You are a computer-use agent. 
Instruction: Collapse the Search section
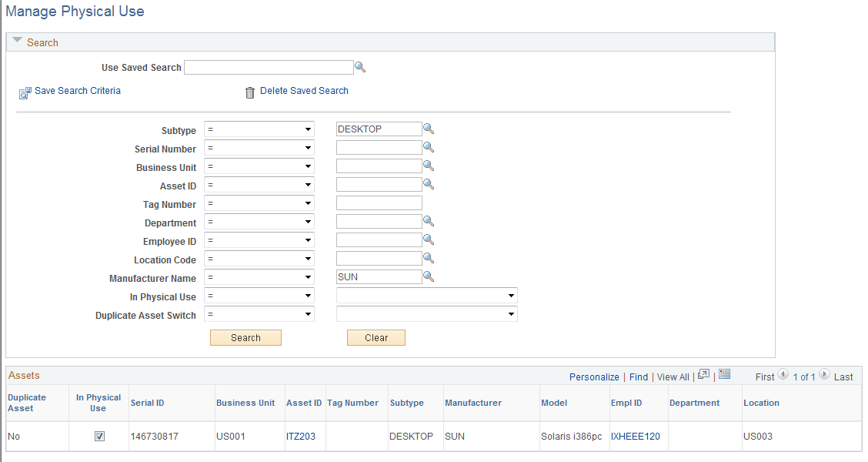click(x=17, y=42)
